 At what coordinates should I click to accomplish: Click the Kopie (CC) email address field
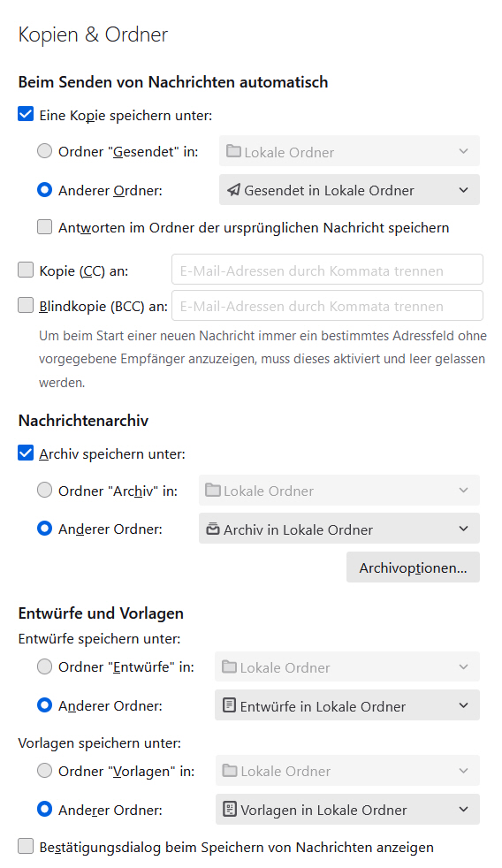327,270
